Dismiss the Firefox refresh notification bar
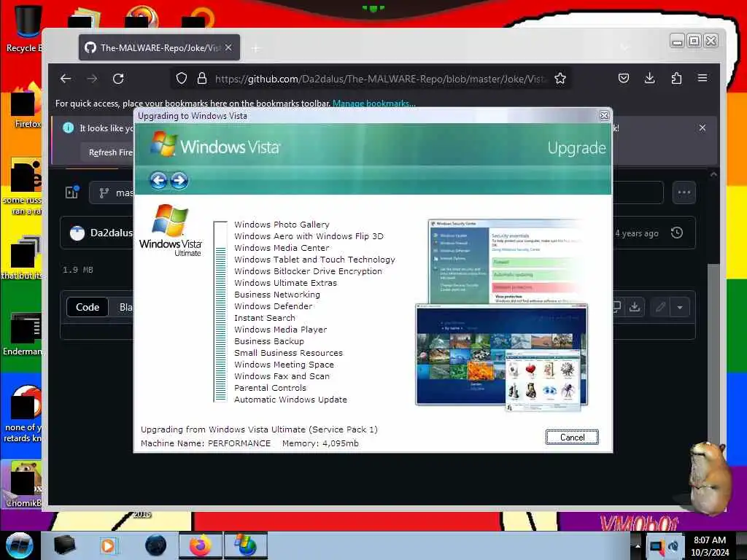This screenshot has height=560, width=747. coord(703,128)
